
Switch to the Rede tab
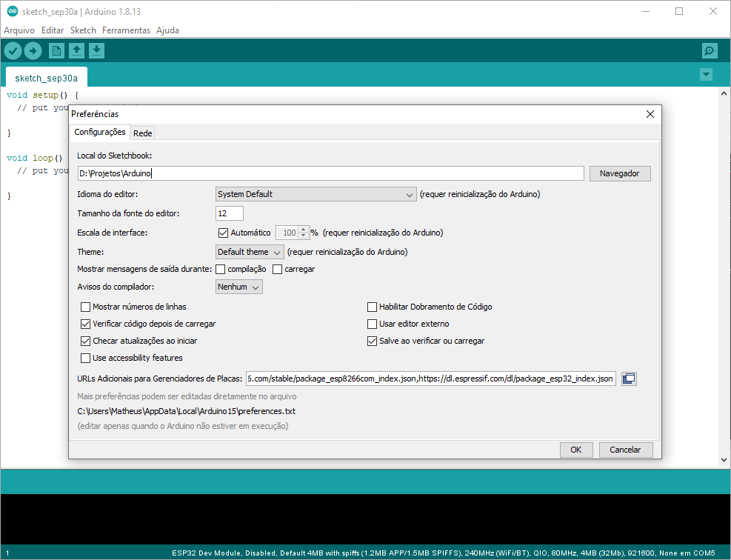pyautogui.click(x=143, y=133)
